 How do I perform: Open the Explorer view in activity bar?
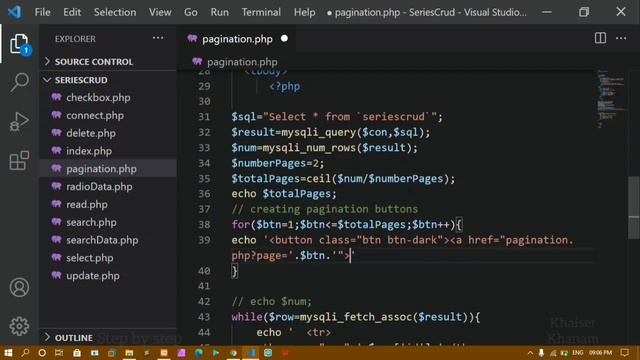click(x=19, y=44)
